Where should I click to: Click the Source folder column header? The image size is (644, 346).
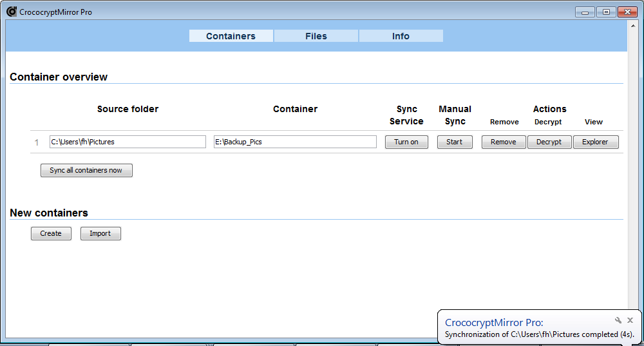[x=128, y=109]
